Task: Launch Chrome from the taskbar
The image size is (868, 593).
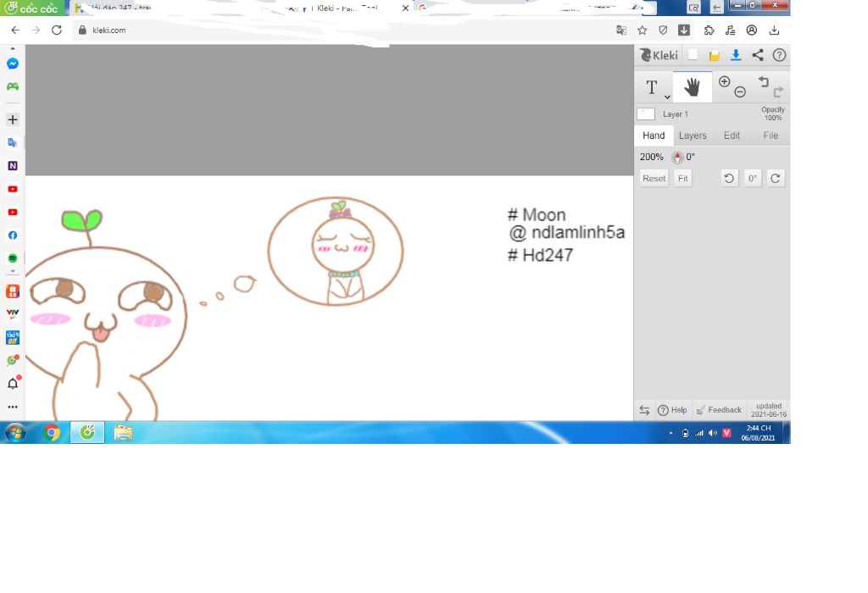Action: [x=52, y=432]
